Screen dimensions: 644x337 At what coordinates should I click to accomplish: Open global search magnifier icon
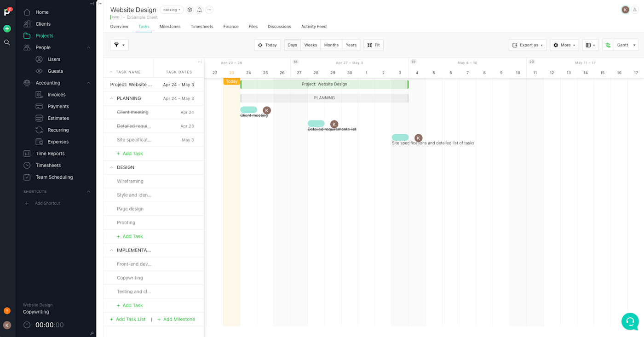click(x=7, y=42)
